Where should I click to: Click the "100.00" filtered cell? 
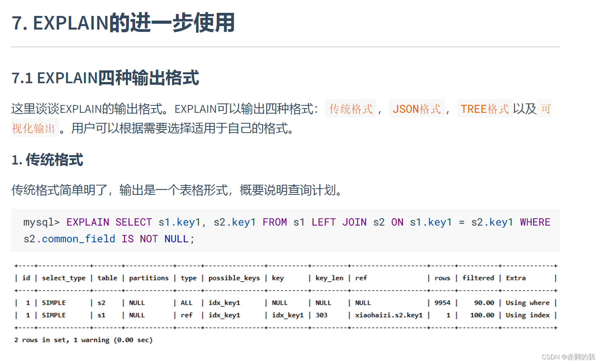click(482, 315)
